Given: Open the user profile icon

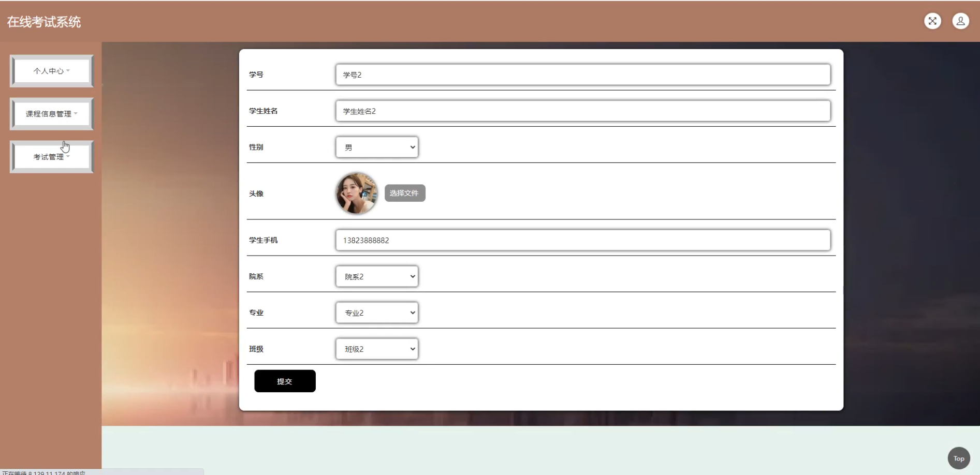Looking at the screenshot, I should point(960,21).
